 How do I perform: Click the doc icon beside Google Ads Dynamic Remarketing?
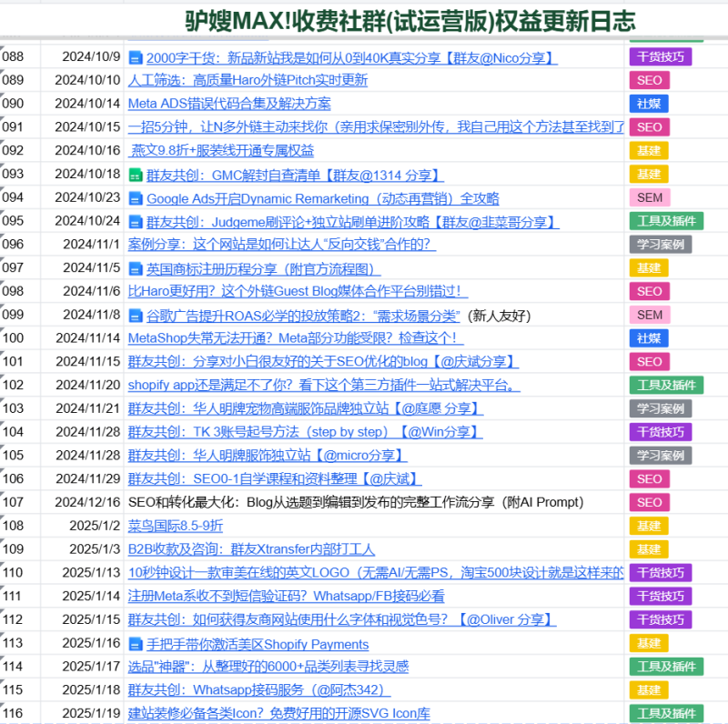[136, 198]
